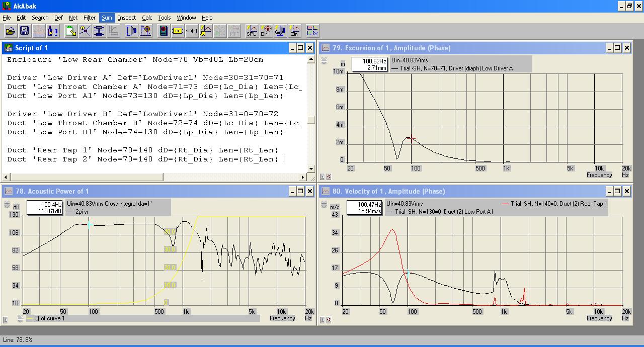The height and width of the screenshot is (347, 644).
Task: Click the red X icon below Velocity graph
Action: [x=329, y=320]
